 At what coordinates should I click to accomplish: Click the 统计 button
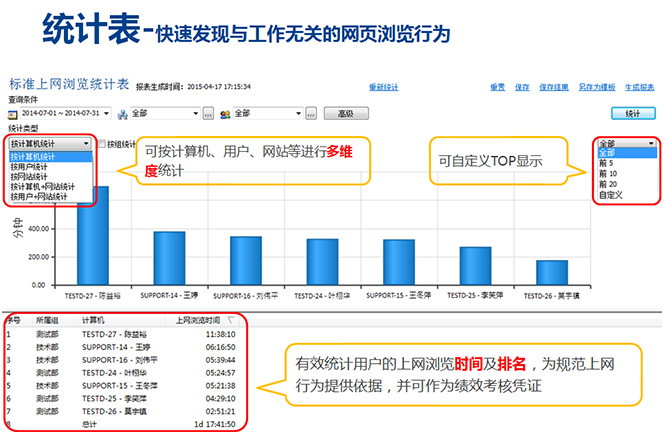(x=632, y=114)
